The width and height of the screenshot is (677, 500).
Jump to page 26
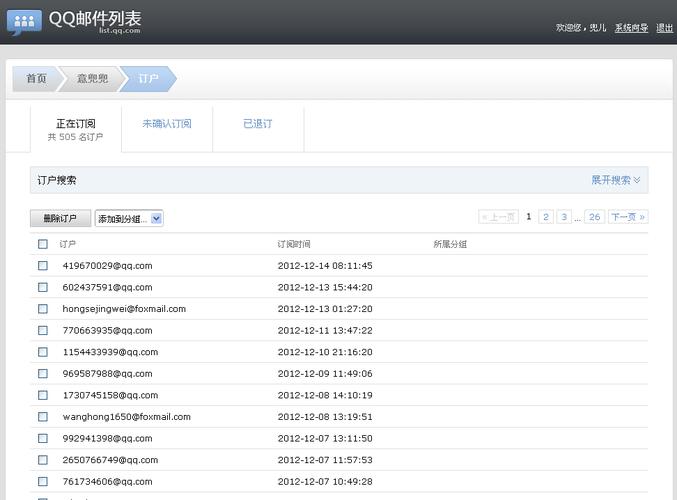click(x=595, y=217)
